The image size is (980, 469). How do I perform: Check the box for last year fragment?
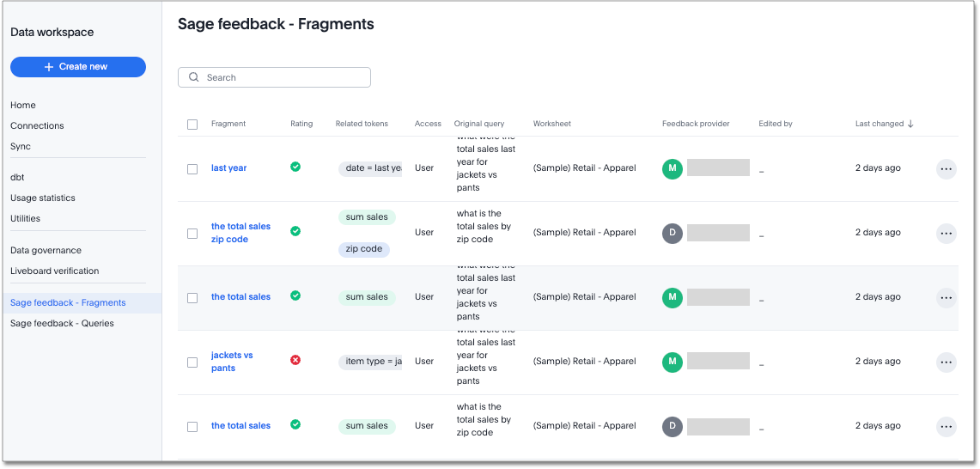(x=192, y=169)
